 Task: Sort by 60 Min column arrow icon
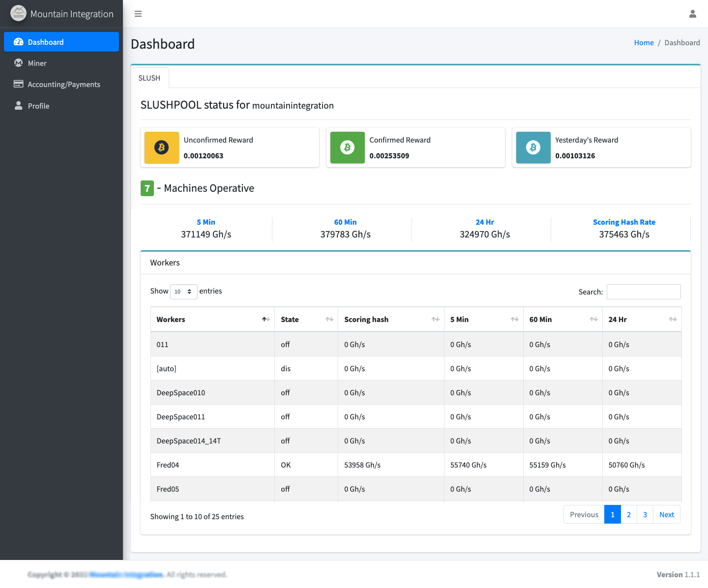click(594, 320)
